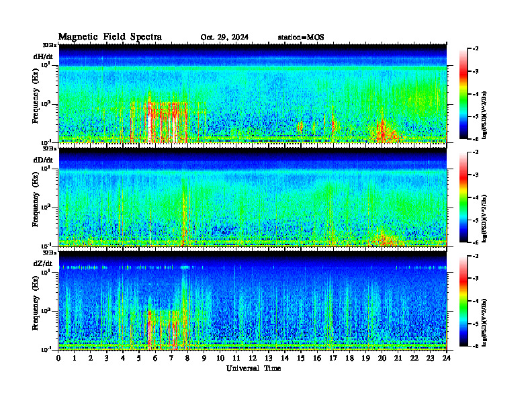Click the -4 tick on dH/dt color bar
The width and height of the screenshot is (532, 411).
(x=476, y=94)
